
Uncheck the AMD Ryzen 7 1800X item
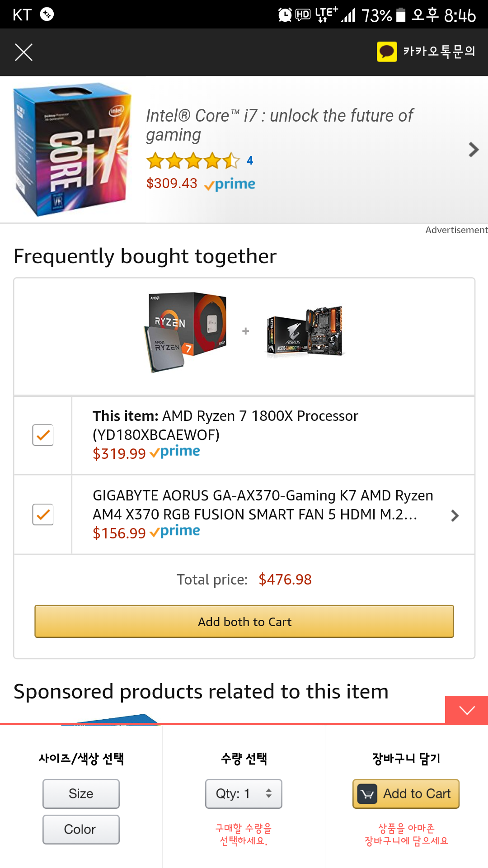tap(43, 435)
